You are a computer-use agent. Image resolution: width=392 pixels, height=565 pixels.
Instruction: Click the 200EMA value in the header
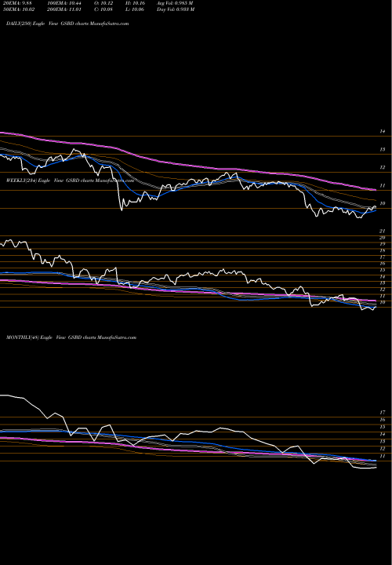(x=66, y=9)
